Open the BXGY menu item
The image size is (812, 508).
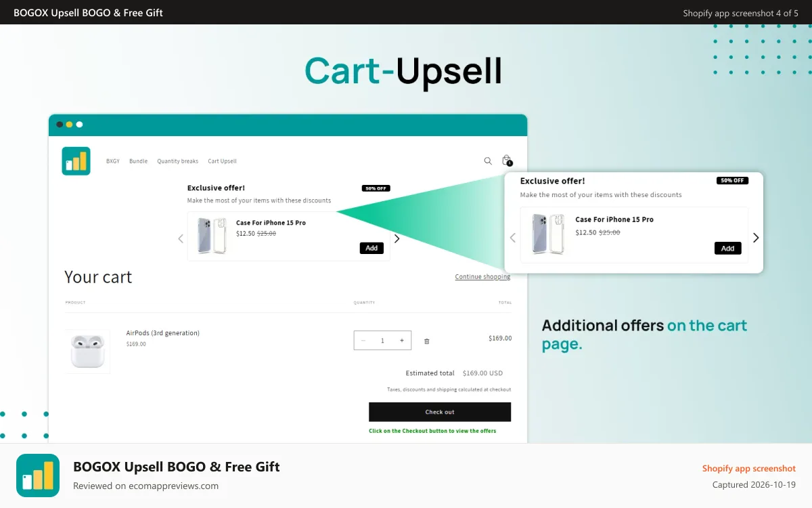coord(113,161)
